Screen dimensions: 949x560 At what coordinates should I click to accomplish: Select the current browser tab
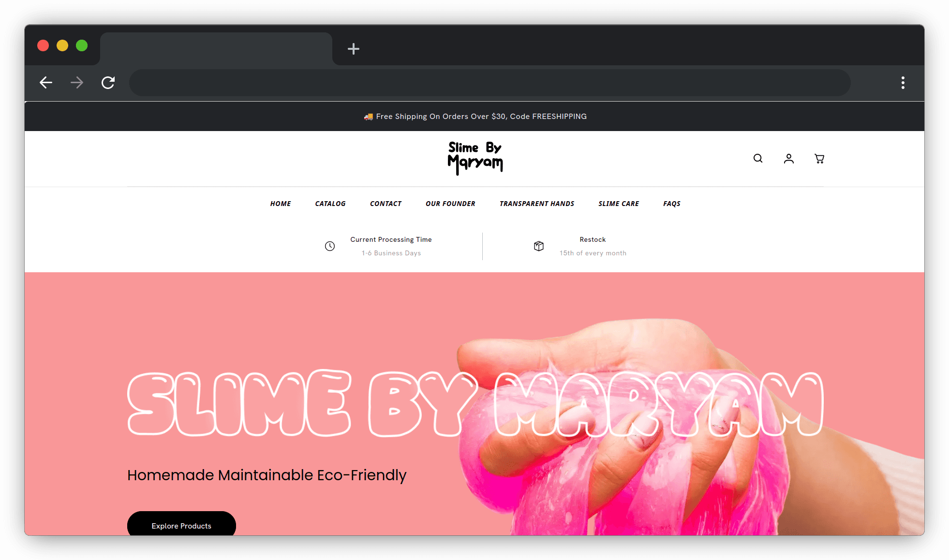216,48
